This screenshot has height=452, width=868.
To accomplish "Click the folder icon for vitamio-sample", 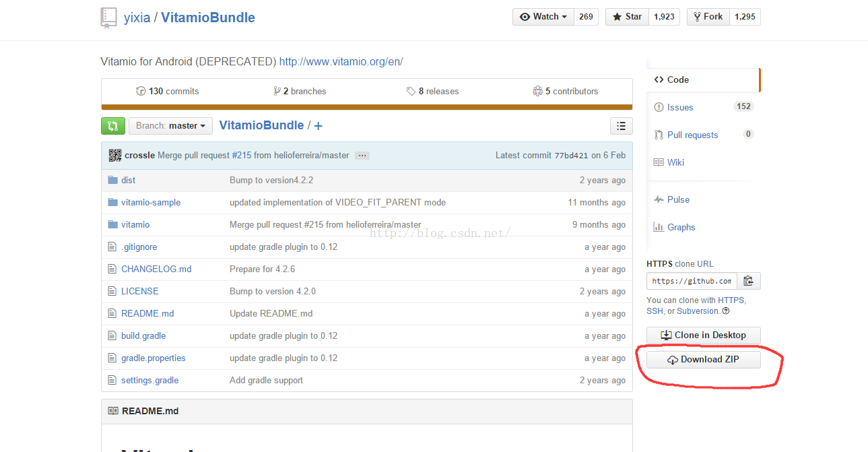I will pos(112,202).
